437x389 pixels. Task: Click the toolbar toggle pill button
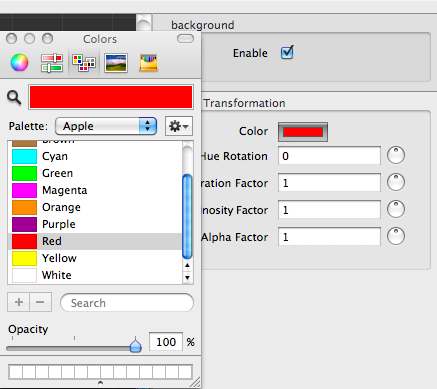coord(185,39)
